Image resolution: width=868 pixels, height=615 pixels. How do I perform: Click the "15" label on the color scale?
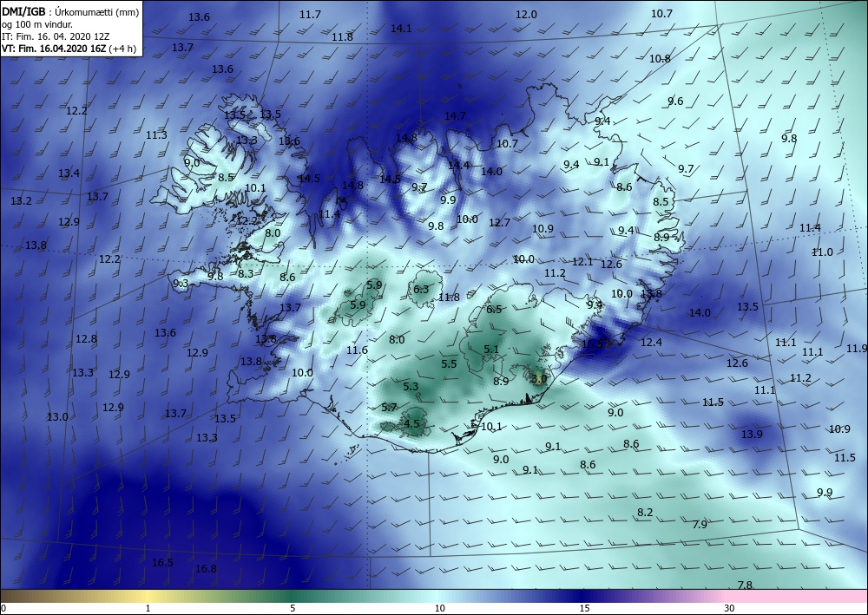[x=584, y=608]
